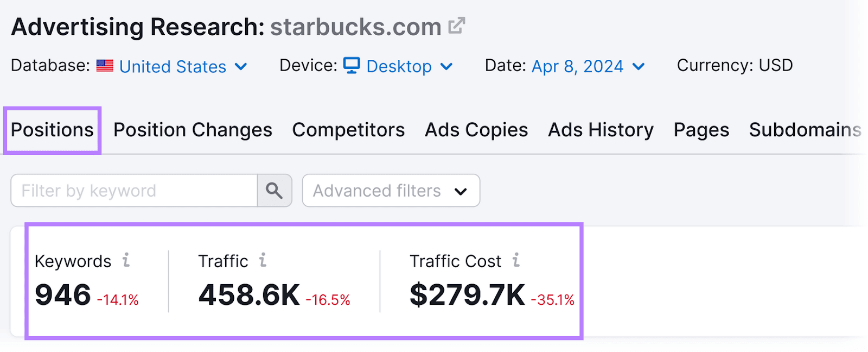
Task: Open the Apr 8, 2024 date dropdown
Action: (x=588, y=66)
